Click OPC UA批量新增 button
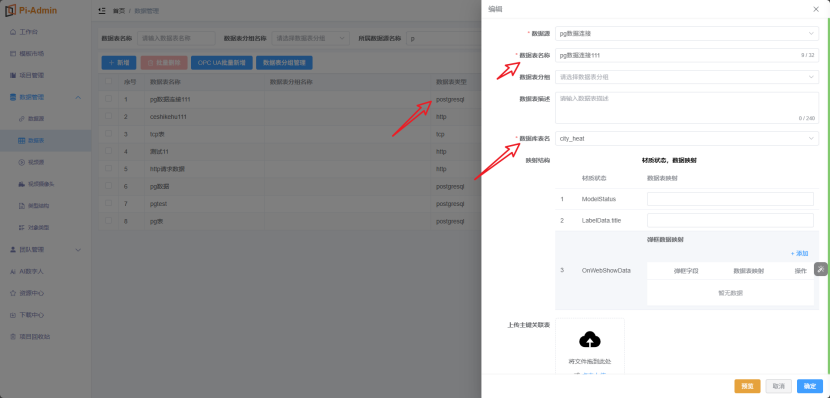The width and height of the screenshot is (830, 398). click(x=222, y=62)
